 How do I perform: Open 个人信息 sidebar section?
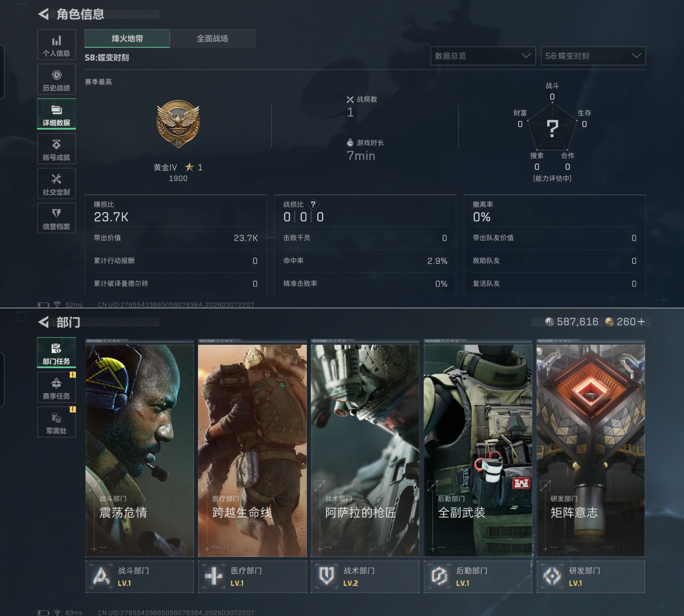tap(56, 45)
